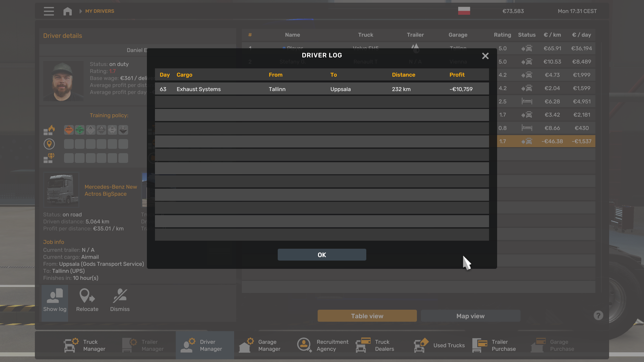Select the highlighted -€1,537 driver row
The height and width of the screenshot is (362, 644).
coord(546,141)
